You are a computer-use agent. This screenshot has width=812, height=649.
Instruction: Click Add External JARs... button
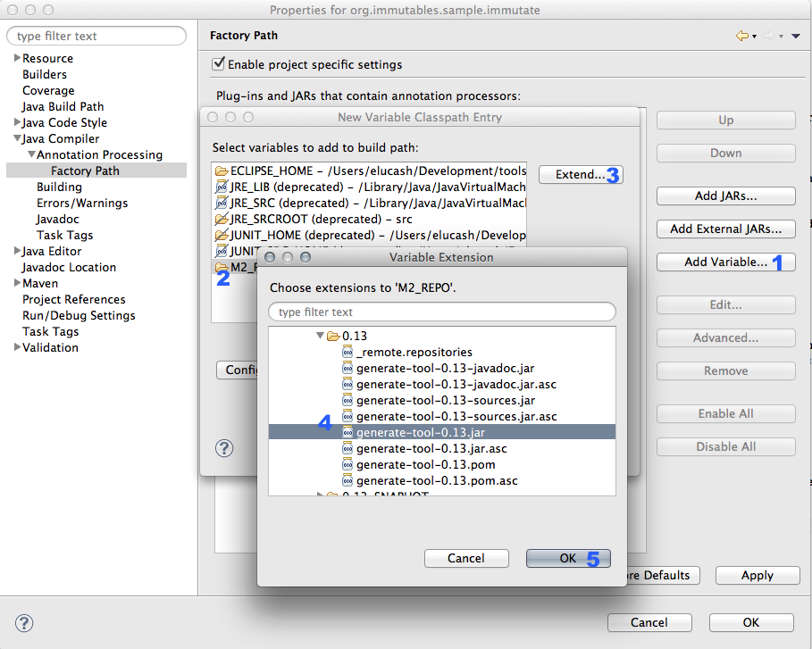[x=725, y=229]
